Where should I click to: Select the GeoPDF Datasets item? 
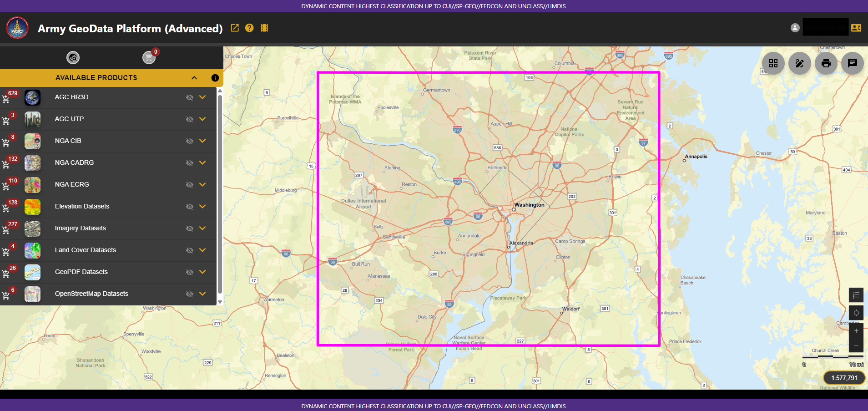click(81, 272)
